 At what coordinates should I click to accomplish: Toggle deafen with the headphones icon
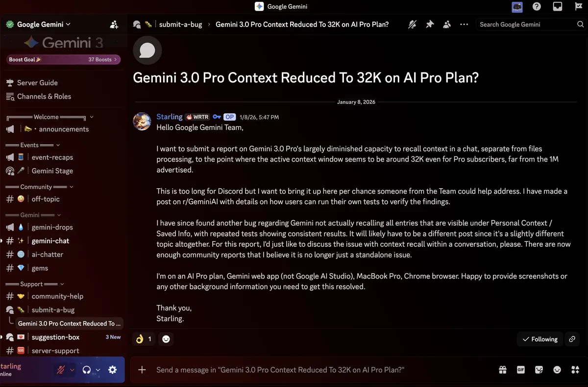pos(87,370)
